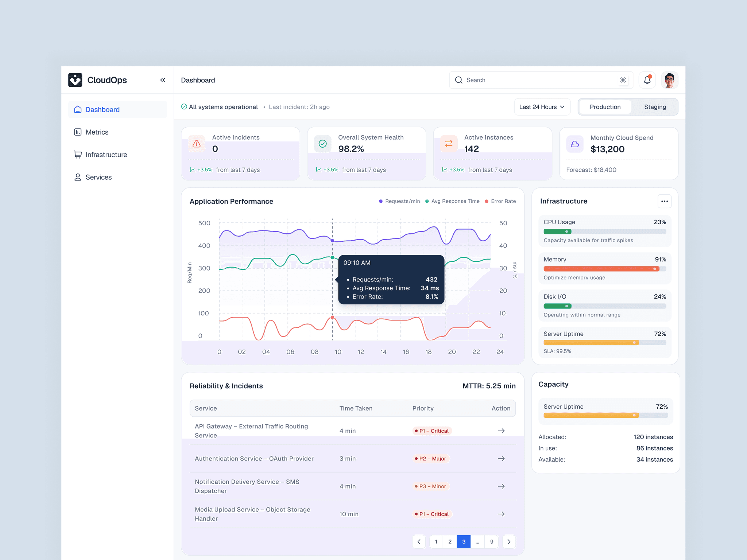Switch environment to Staging
747x560 pixels.
pyautogui.click(x=655, y=107)
